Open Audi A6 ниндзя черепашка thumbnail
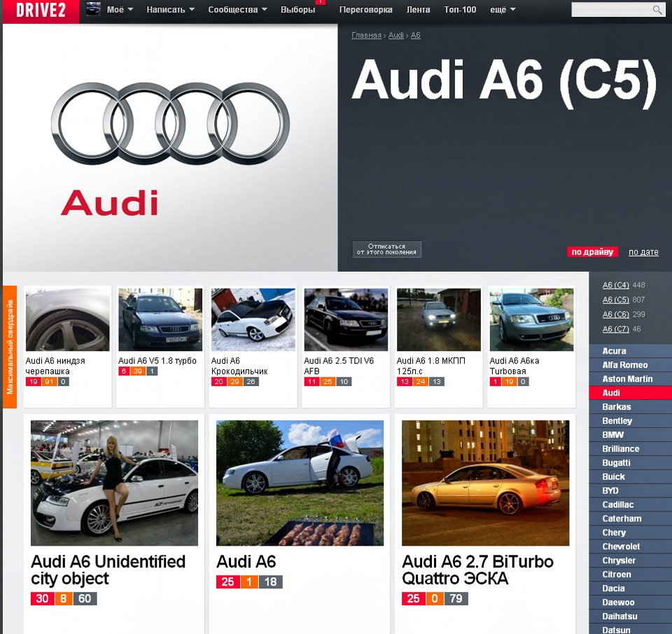672x634 pixels. coord(68,319)
